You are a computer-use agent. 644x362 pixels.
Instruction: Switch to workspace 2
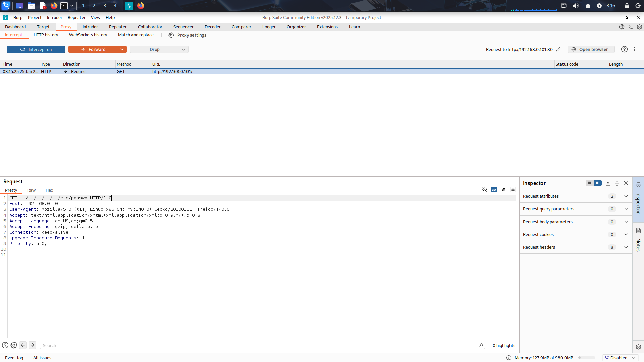tap(94, 6)
